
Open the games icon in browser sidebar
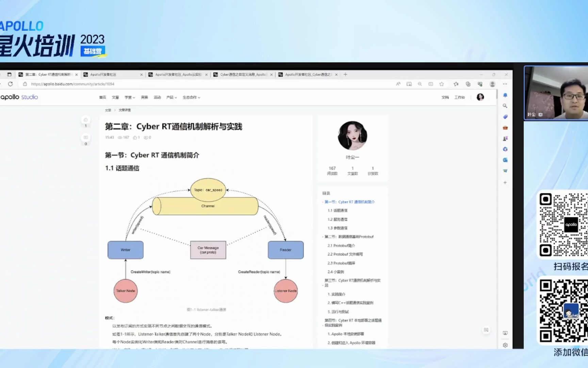(505, 138)
